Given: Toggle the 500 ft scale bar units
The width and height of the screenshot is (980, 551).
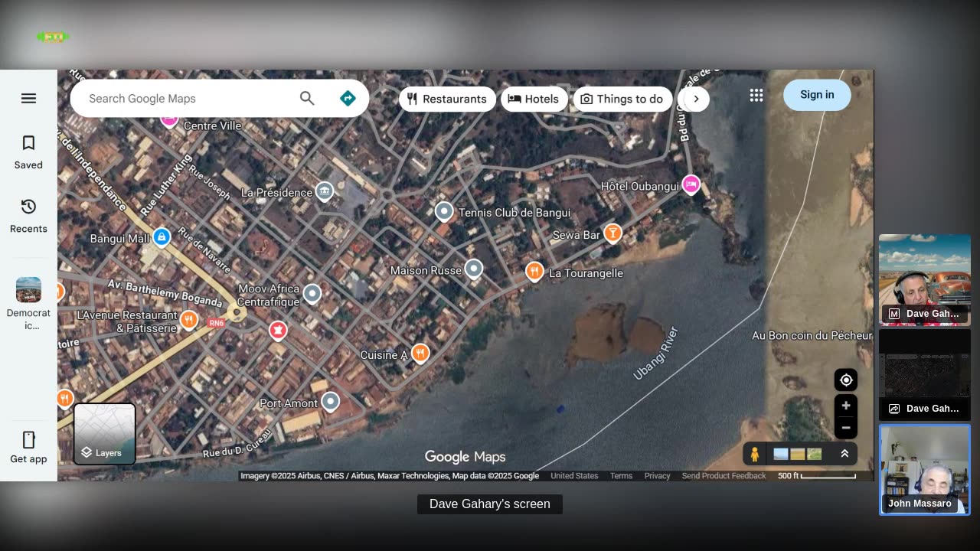Looking at the screenshot, I should pos(816,476).
